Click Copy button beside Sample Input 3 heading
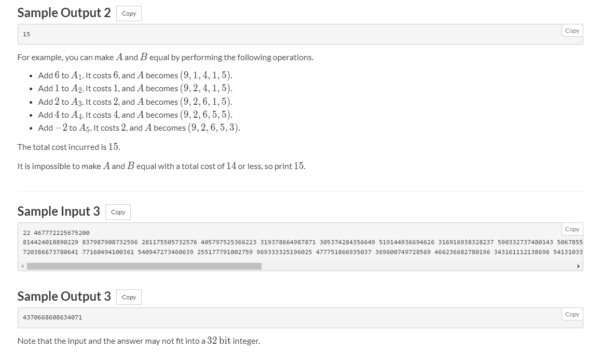 pyautogui.click(x=118, y=212)
